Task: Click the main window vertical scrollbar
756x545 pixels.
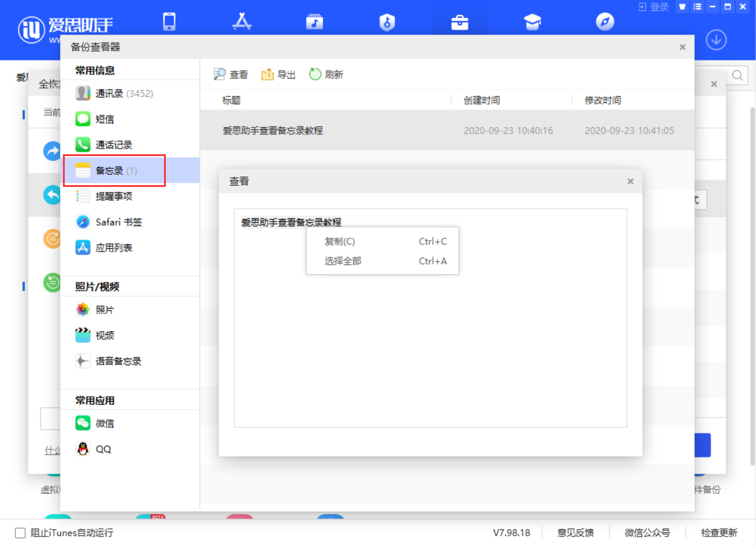Action: pos(752,286)
